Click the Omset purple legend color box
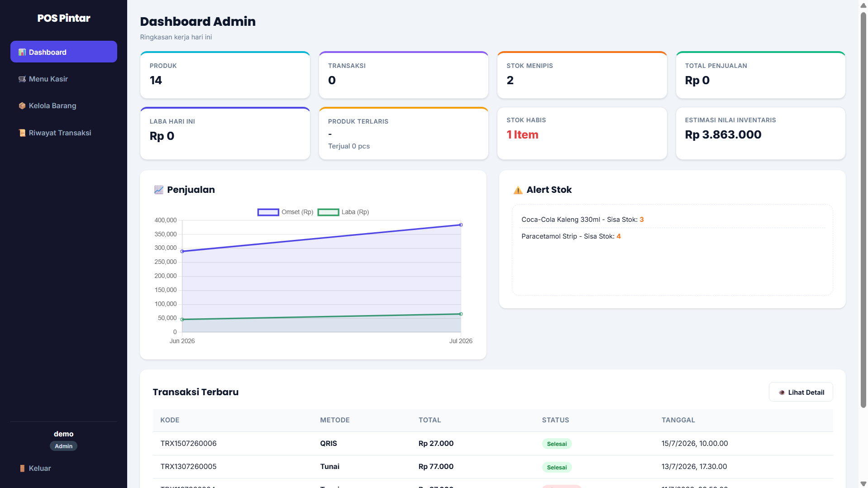The image size is (868, 488). (x=268, y=212)
